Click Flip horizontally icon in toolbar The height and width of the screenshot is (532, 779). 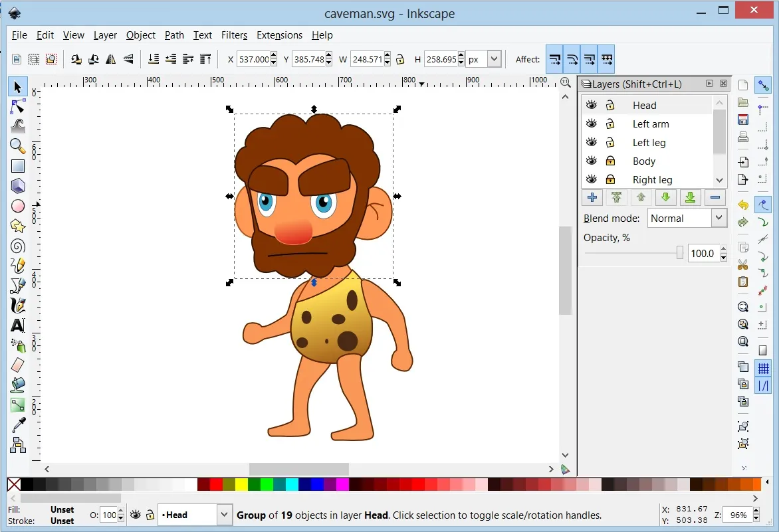click(111, 60)
